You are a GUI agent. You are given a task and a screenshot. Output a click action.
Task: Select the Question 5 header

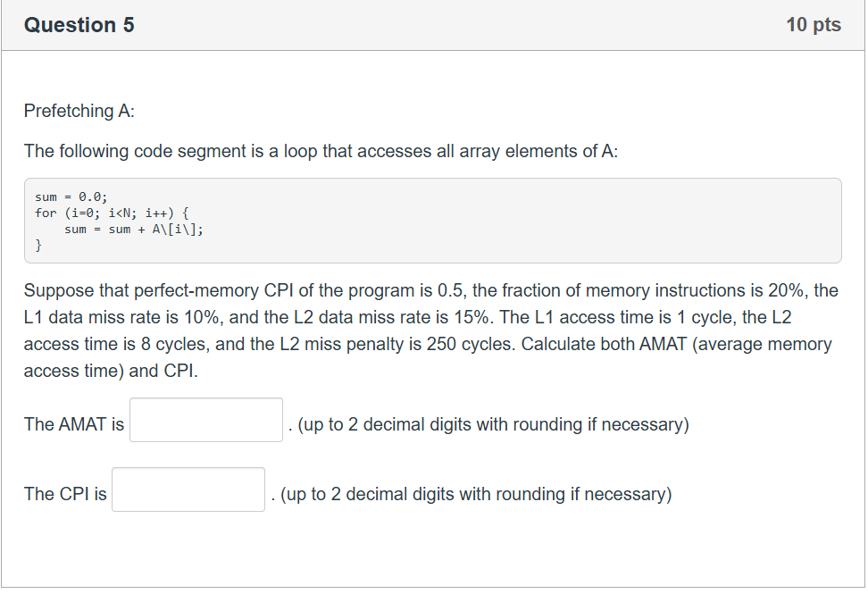(79, 25)
